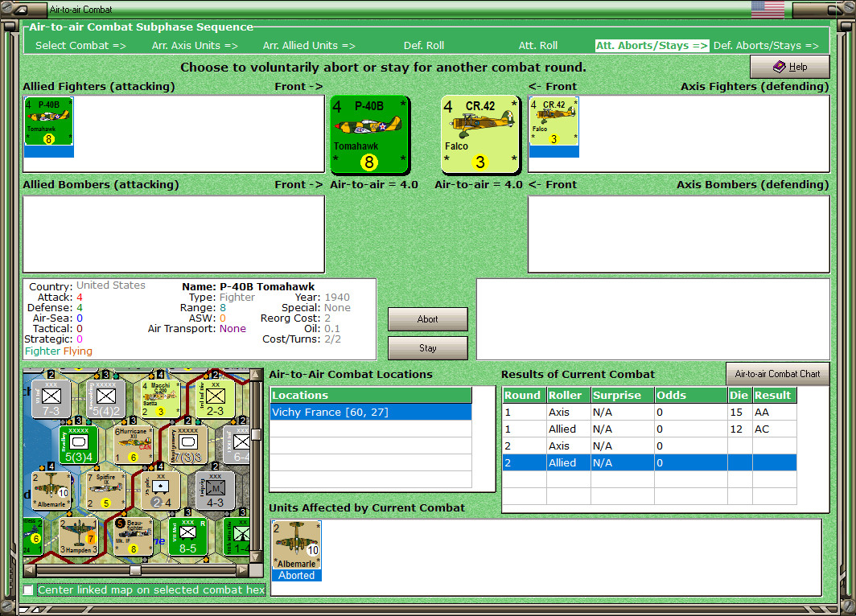
Task: Select the round 2 Axis result row
Action: click(650, 446)
